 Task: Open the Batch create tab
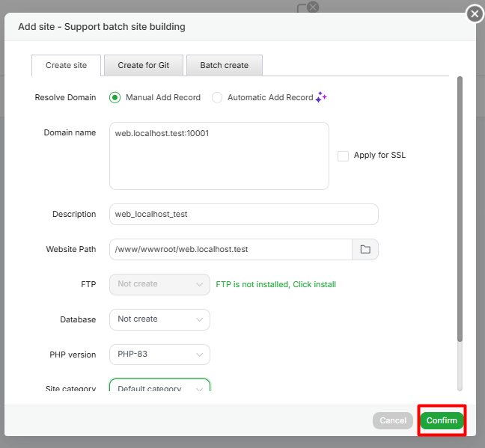tap(224, 66)
